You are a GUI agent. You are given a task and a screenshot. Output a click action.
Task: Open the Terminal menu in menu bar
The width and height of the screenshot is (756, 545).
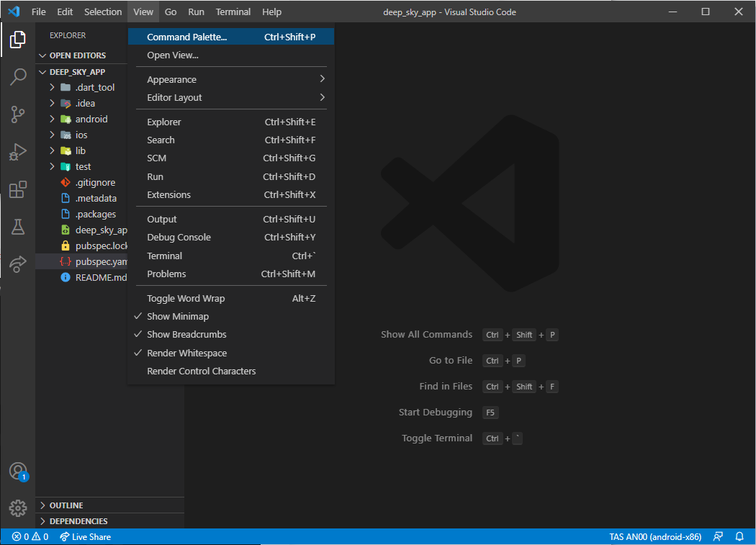pos(233,12)
